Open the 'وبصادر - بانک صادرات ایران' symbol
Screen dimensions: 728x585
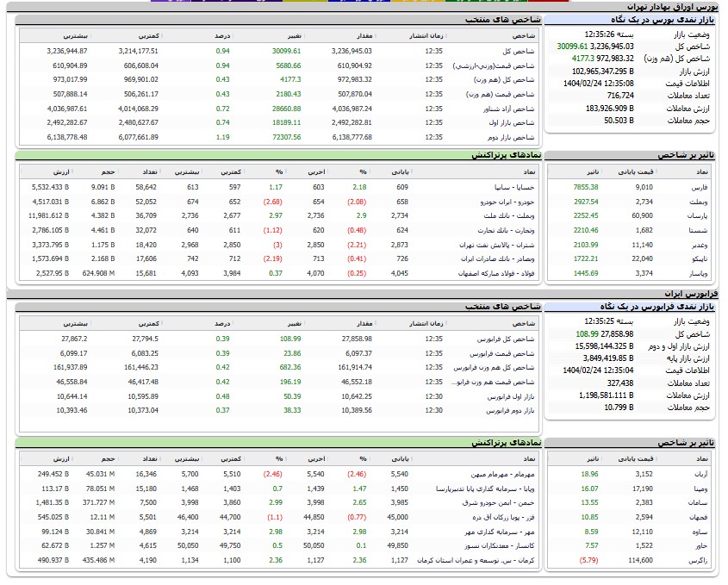(498, 259)
